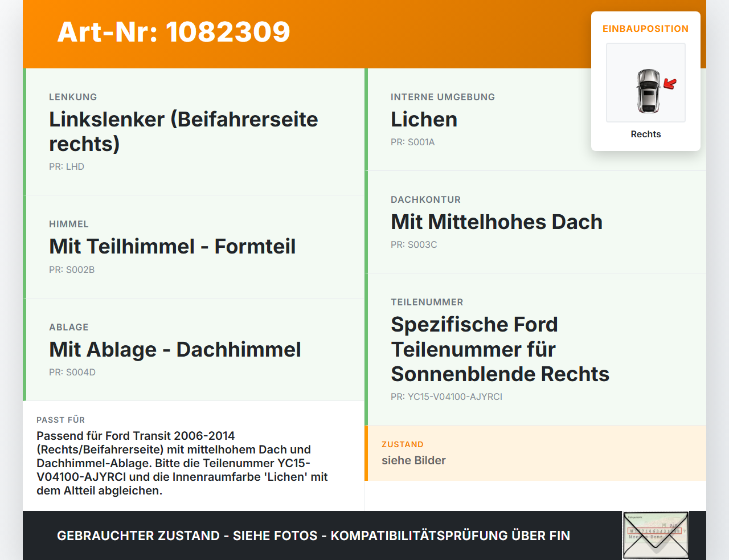Select 'Mit Teilhimmel - Formteil' value
The image size is (729, 560).
click(173, 247)
